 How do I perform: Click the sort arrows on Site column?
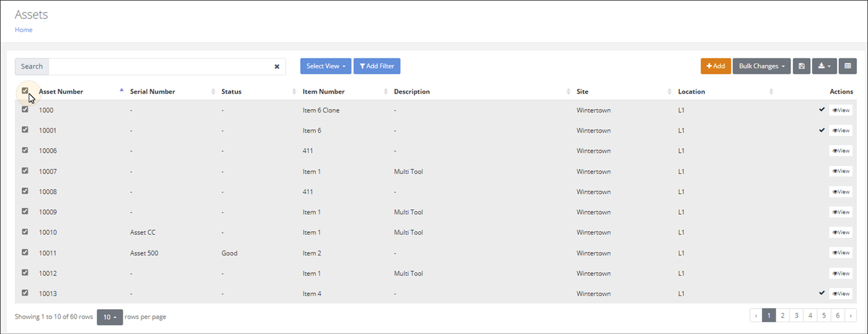click(670, 92)
